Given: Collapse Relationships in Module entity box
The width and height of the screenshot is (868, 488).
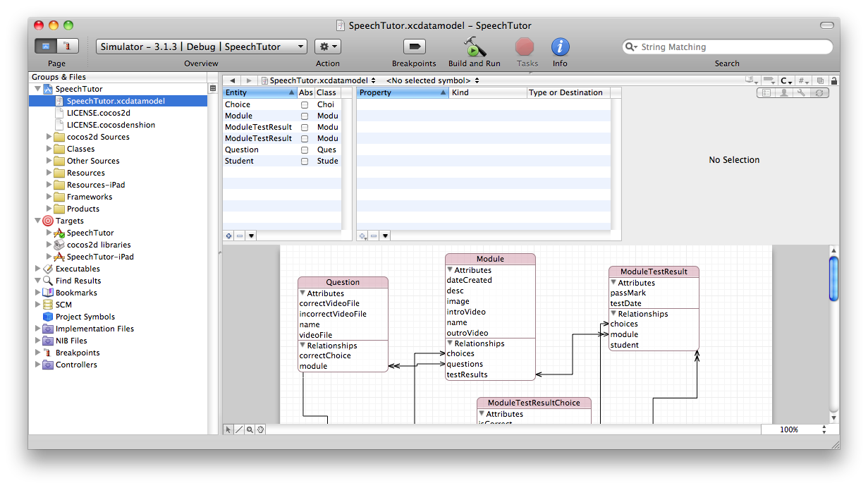Looking at the screenshot, I should tap(450, 343).
